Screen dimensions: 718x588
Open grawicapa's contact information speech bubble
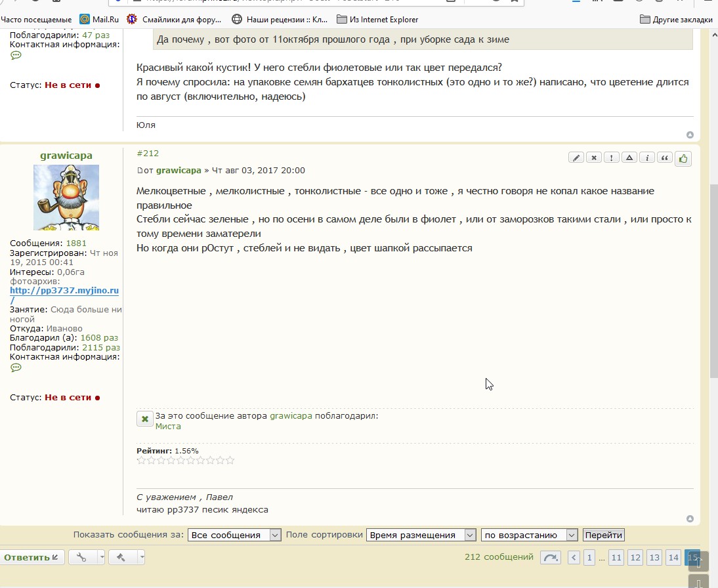point(16,367)
